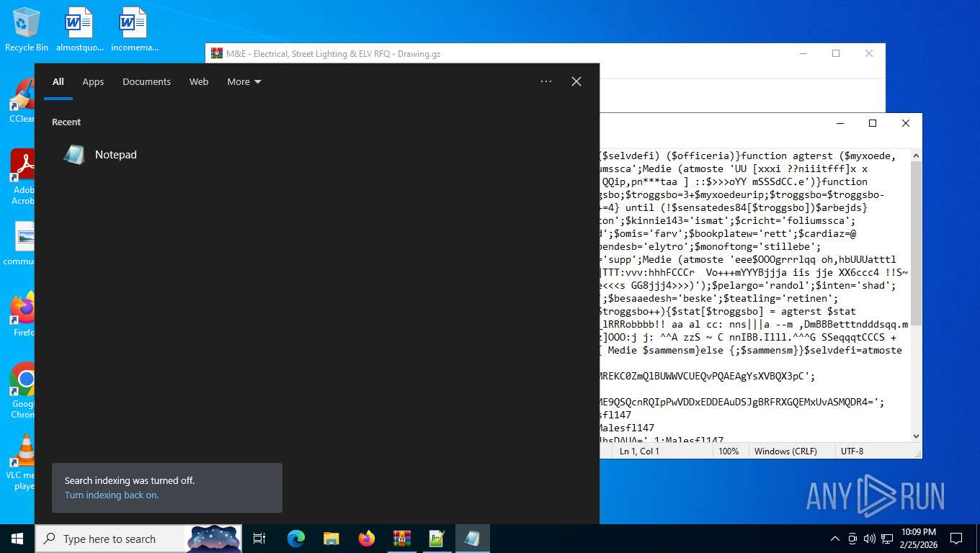Select Adobe Acrobat desktop shortcut

[x=22, y=177]
